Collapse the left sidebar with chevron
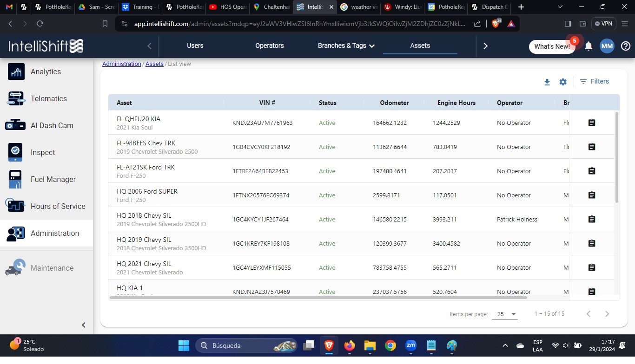The image size is (635, 364). [84, 325]
